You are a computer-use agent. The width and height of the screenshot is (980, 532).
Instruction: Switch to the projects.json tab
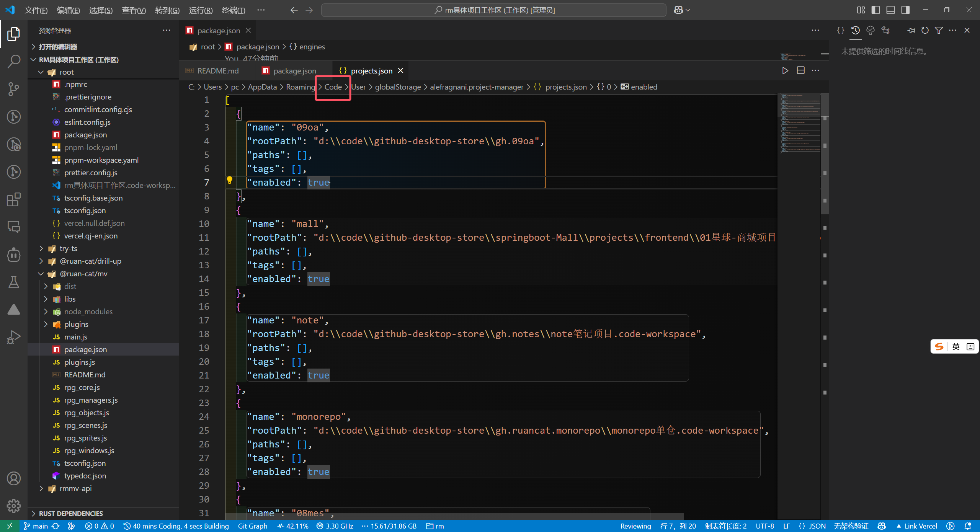(371, 71)
